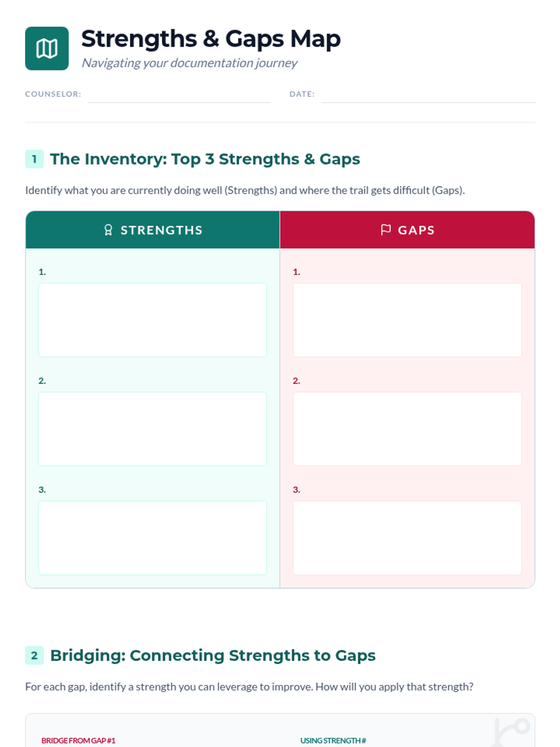
Task: Click into the third Strengths text box
Action: (153, 538)
